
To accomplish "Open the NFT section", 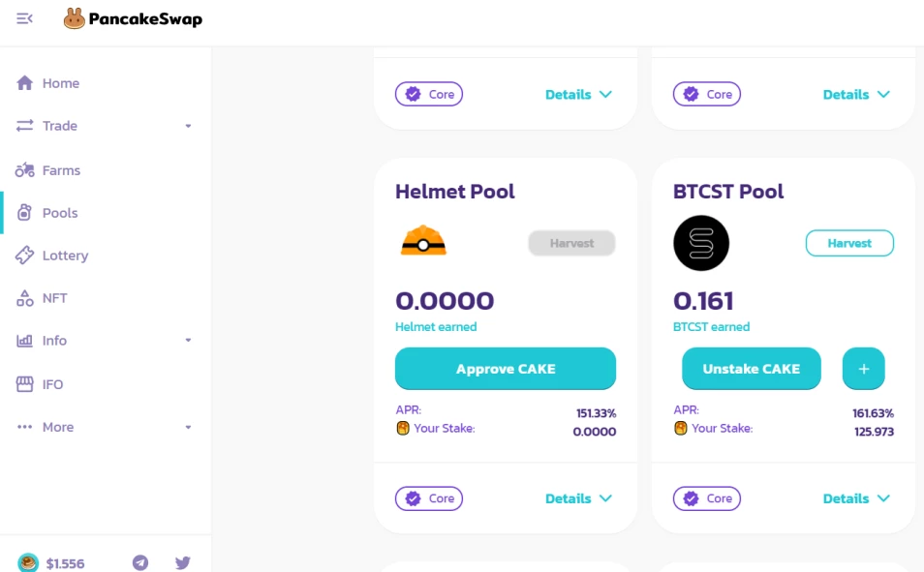I will click(54, 298).
